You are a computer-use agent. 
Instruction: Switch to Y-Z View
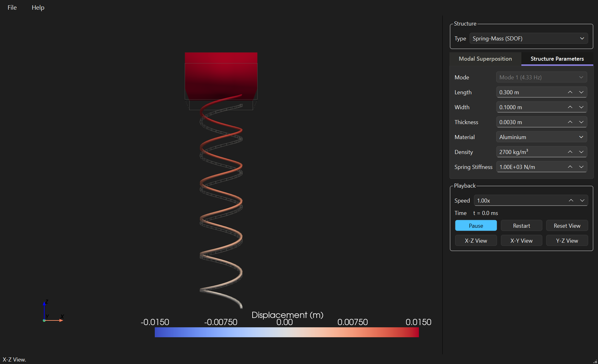tap(567, 240)
